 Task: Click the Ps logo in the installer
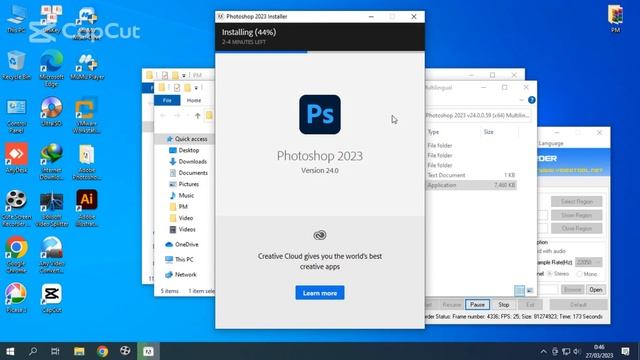320,114
